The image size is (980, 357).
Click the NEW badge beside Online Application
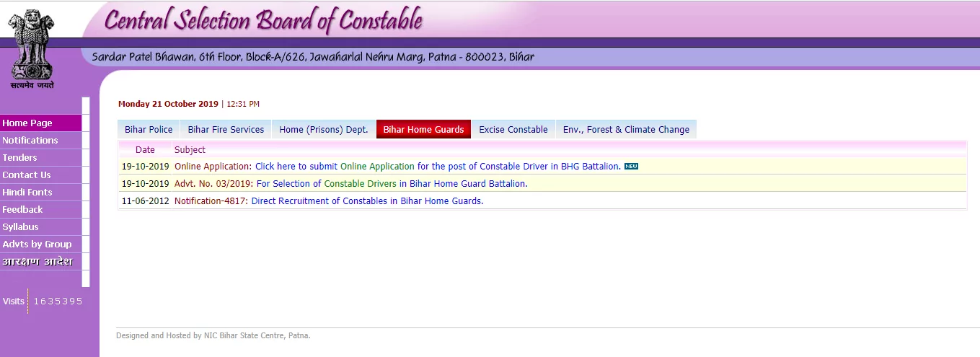(x=631, y=167)
